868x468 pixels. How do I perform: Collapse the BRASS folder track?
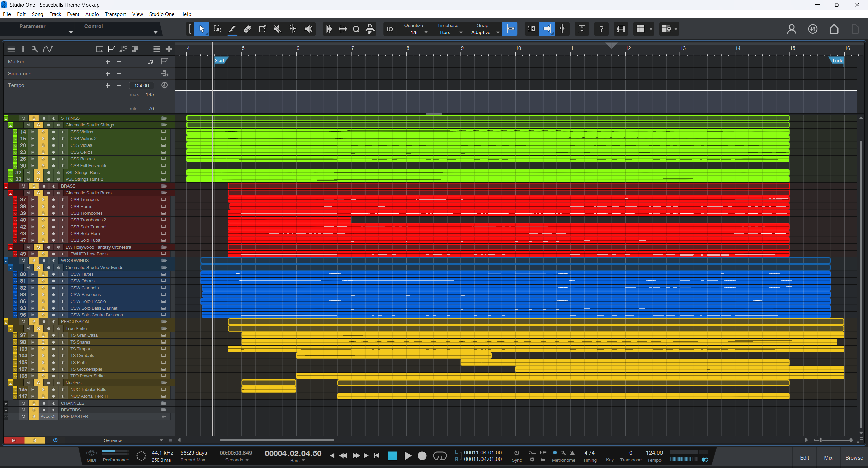[x=6, y=187]
